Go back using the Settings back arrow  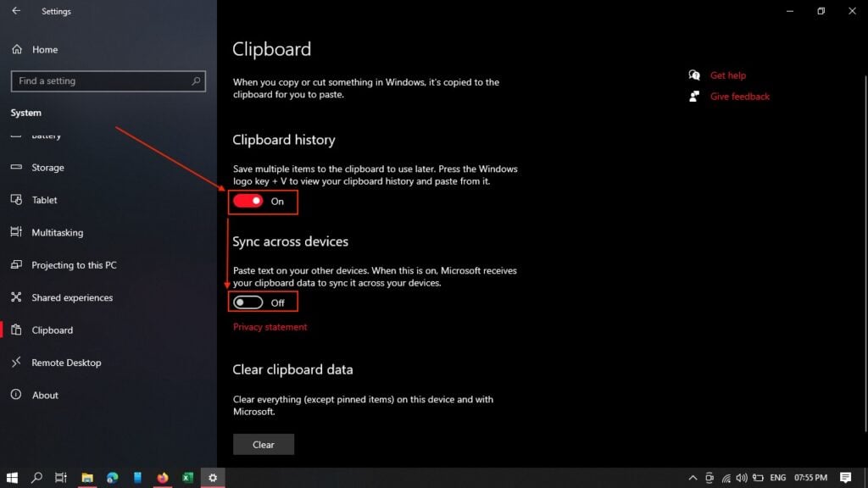16,11
